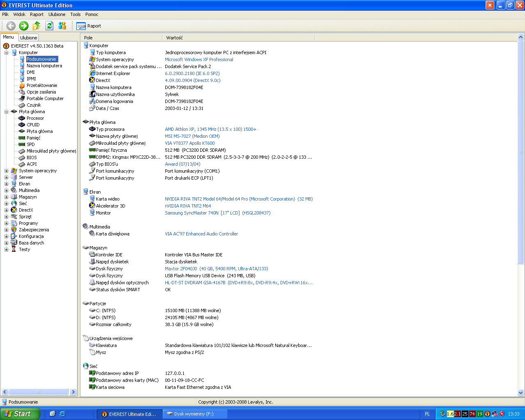Click the IPMI icon in tree
525x420 pixels.
click(22, 79)
